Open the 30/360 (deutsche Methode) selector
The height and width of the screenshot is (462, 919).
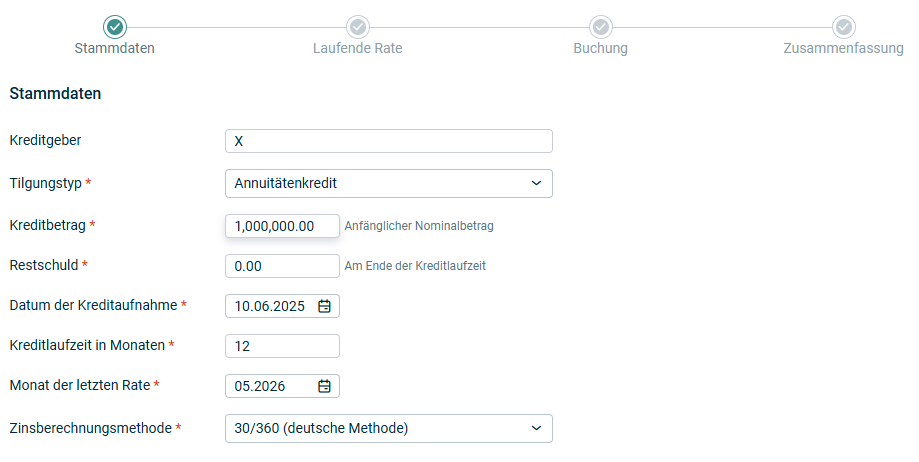tap(389, 429)
